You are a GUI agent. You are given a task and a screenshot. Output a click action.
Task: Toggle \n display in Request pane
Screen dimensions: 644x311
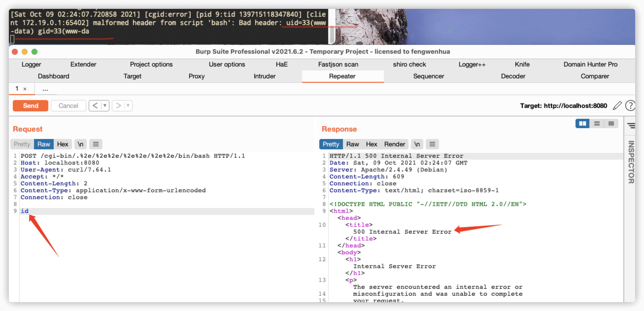coord(80,144)
